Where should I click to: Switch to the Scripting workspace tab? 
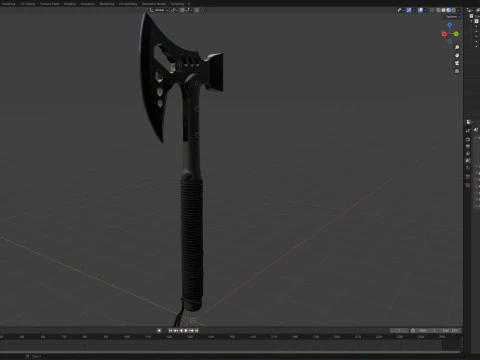tap(177, 4)
